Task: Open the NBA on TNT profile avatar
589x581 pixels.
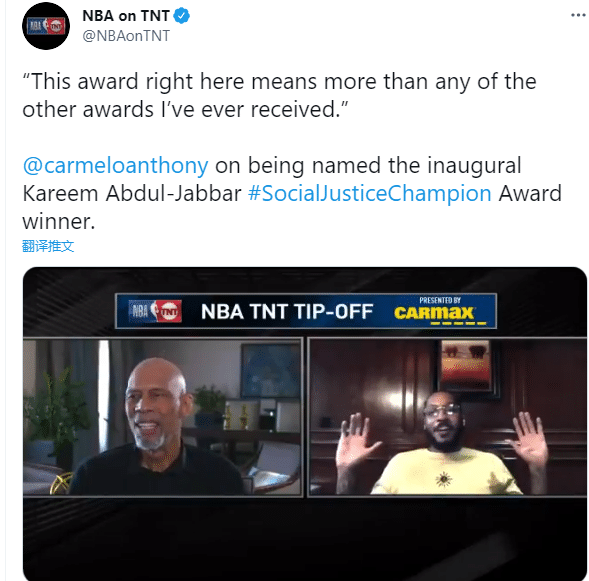Action: pyautogui.click(x=46, y=26)
